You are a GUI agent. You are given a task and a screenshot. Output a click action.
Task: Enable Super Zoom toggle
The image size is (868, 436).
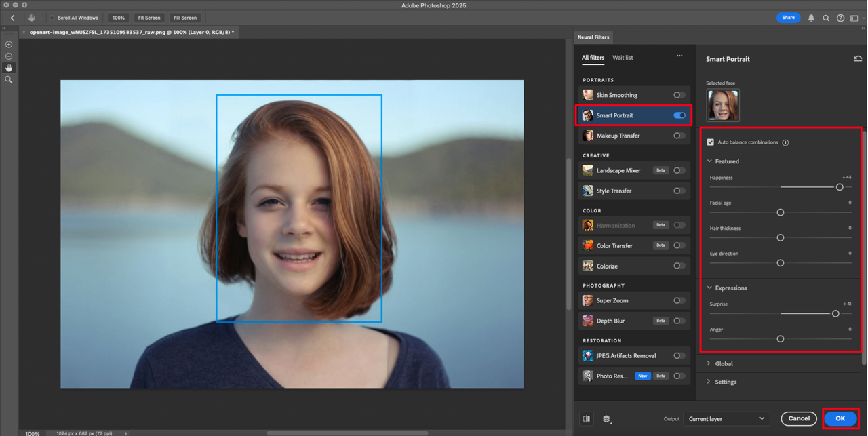[x=679, y=300]
